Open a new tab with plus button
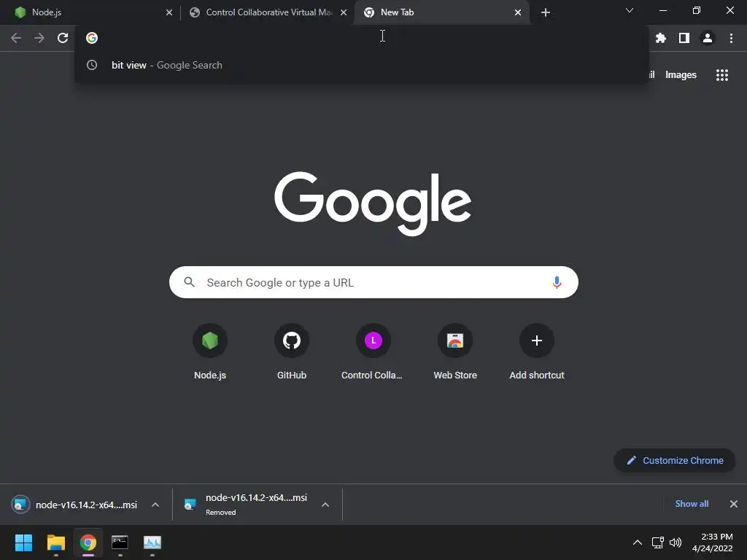747x560 pixels. [x=546, y=12]
